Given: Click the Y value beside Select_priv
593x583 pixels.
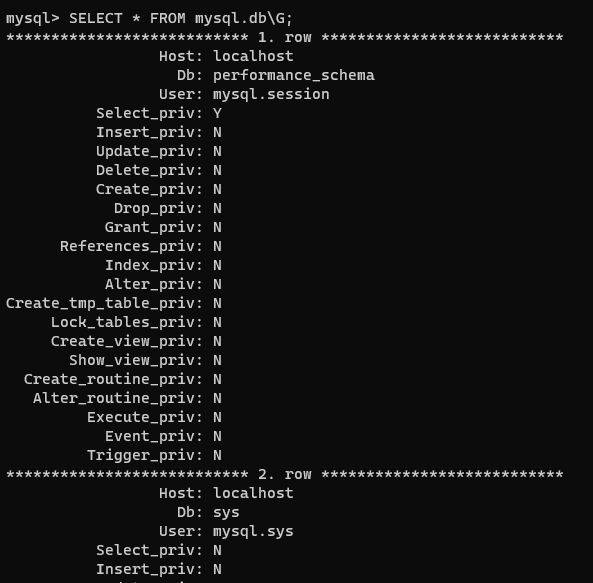Looking at the screenshot, I should pos(217,113).
